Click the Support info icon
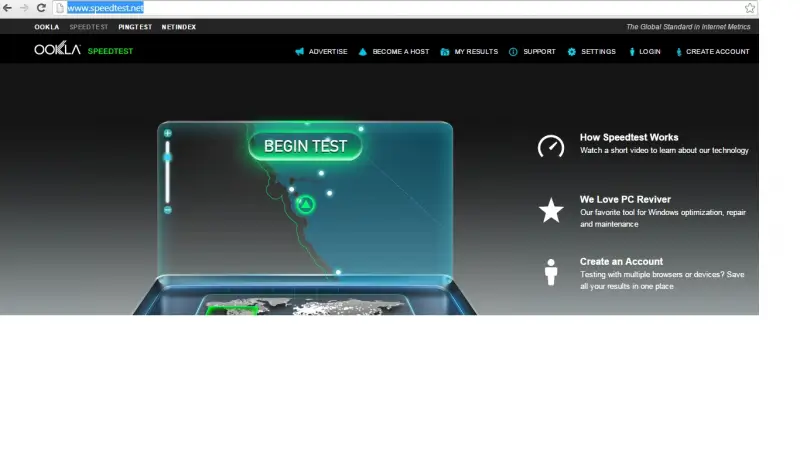The width and height of the screenshot is (800, 450). (513, 52)
